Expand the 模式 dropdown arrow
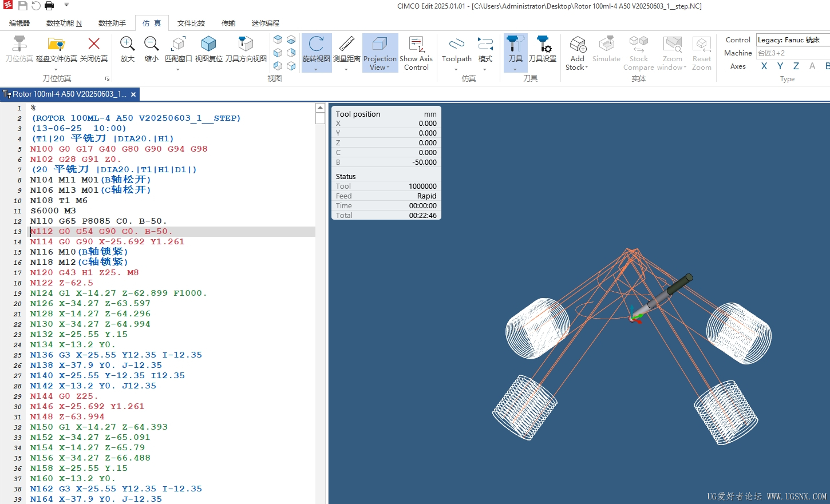 click(485, 70)
